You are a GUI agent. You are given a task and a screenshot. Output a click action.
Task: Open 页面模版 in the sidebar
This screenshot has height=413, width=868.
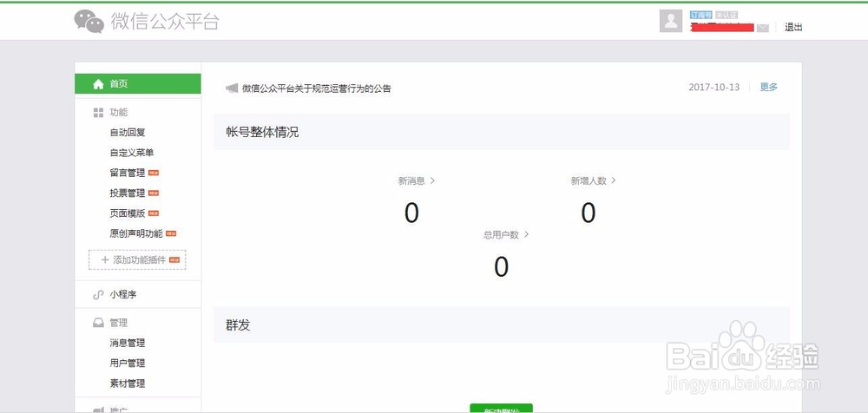pyautogui.click(x=128, y=213)
